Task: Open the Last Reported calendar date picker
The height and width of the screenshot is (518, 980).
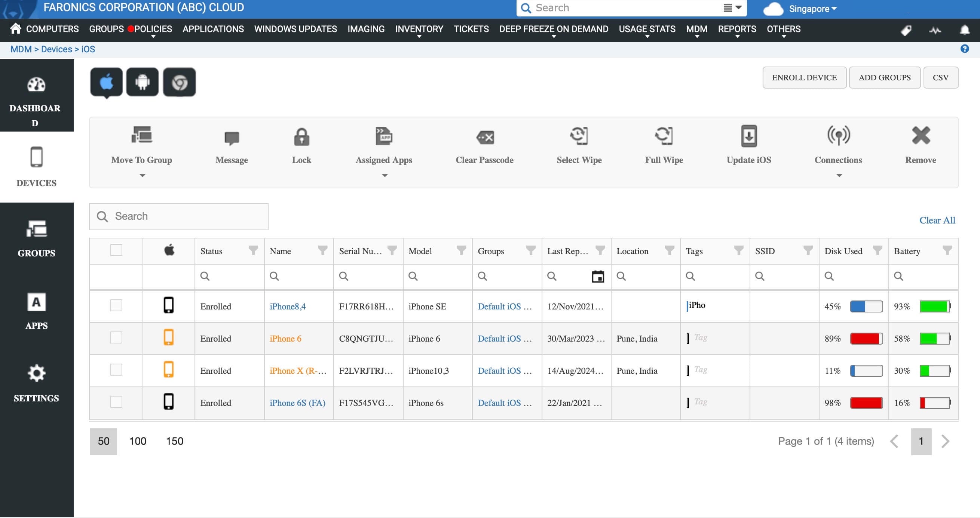Action: click(x=598, y=276)
